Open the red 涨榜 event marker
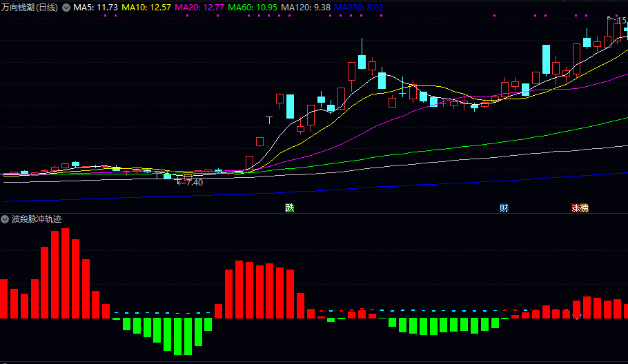This screenshot has height=364, width=628. 580,208
